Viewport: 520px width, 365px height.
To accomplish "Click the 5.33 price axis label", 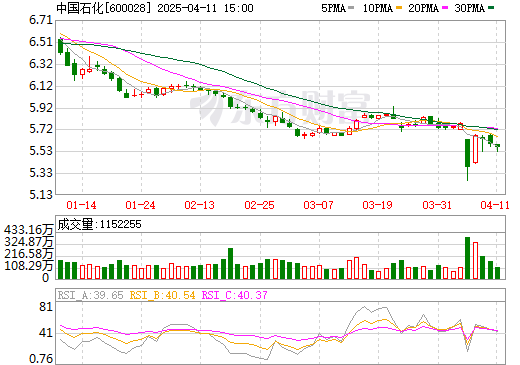I will click(41, 173).
